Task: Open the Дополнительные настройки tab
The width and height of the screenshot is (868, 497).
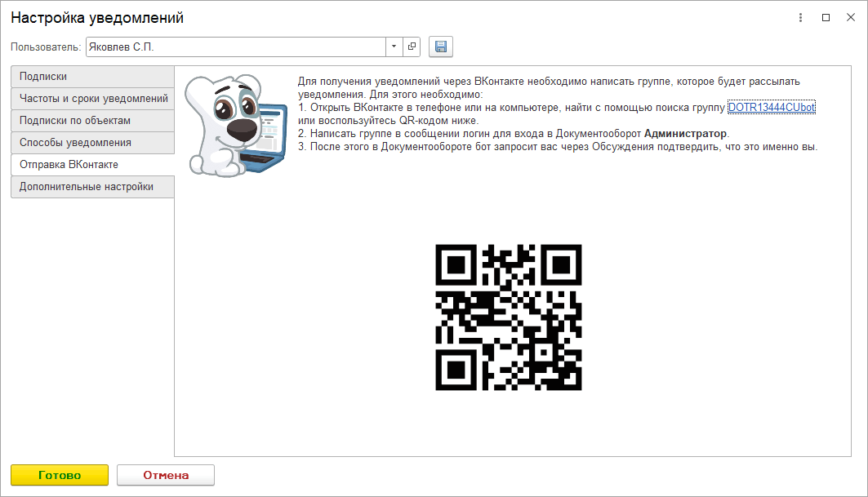Action: tap(92, 187)
